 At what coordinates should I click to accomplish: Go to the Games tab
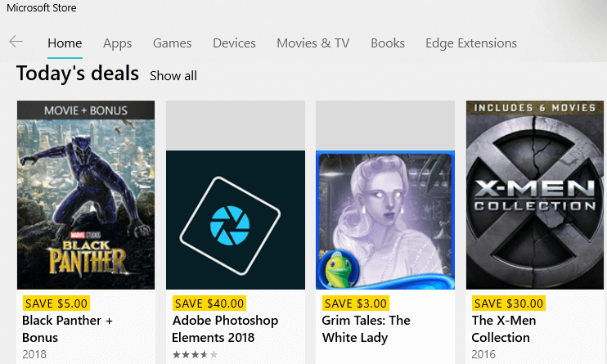172,43
